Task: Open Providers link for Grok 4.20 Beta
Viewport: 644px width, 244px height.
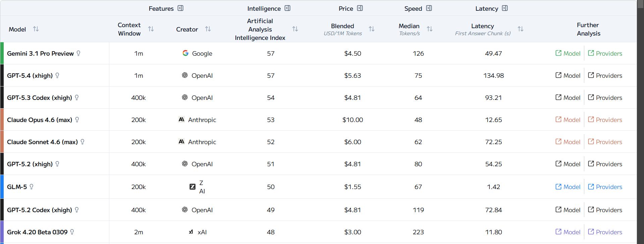Action: [x=605, y=232]
